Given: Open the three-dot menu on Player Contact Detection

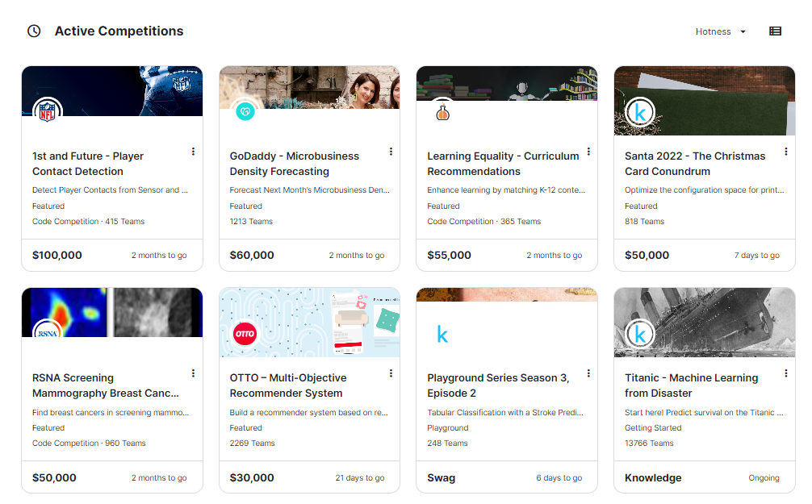Looking at the screenshot, I should [193, 152].
